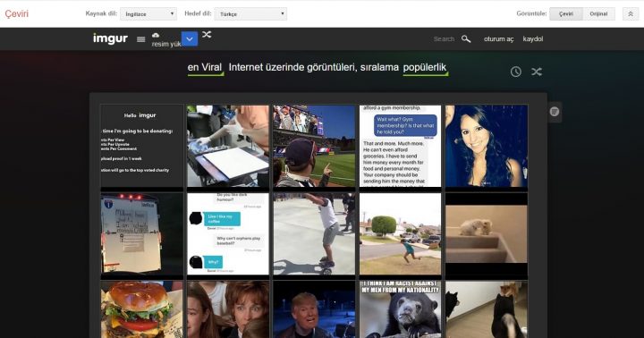Open the Hedef dil Türkçe dropdown
The width and height of the screenshot is (644, 338).
pos(250,14)
